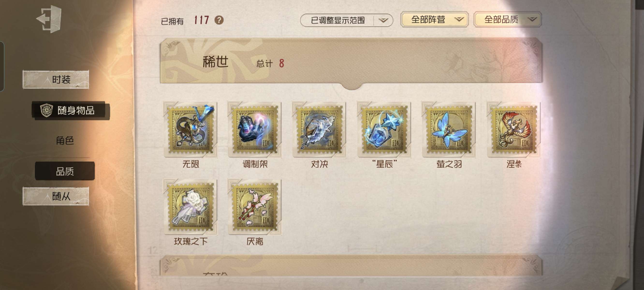Sort by 品质 option

(x=65, y=171)
